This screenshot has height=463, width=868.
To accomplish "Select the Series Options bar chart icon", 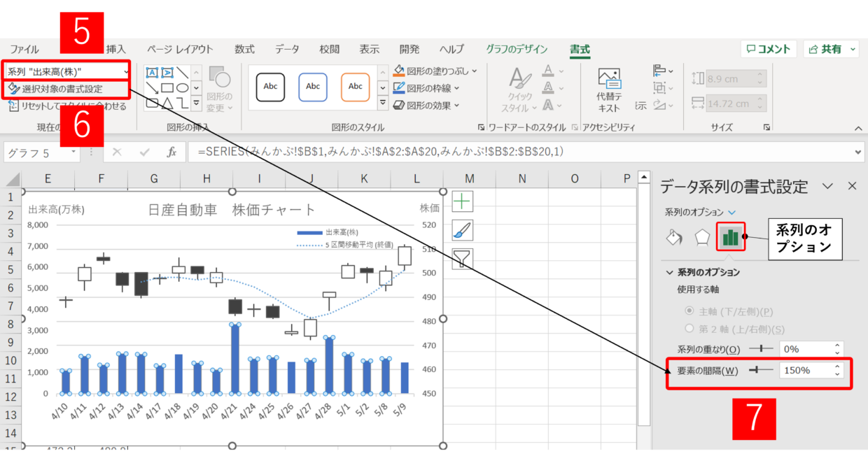I will 731,238.
